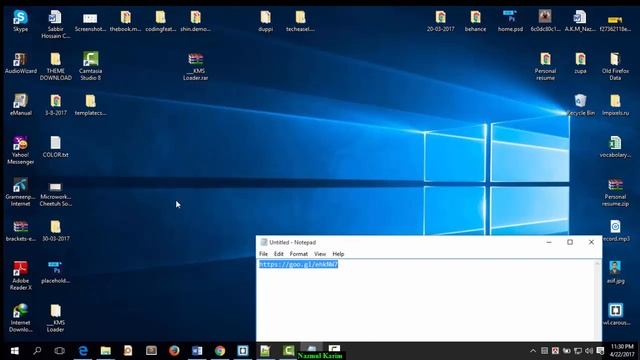Open Task View from the taskbar

tap(60, 351)
